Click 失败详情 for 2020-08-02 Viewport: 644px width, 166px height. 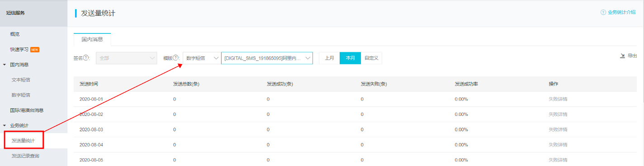(558, 114)
